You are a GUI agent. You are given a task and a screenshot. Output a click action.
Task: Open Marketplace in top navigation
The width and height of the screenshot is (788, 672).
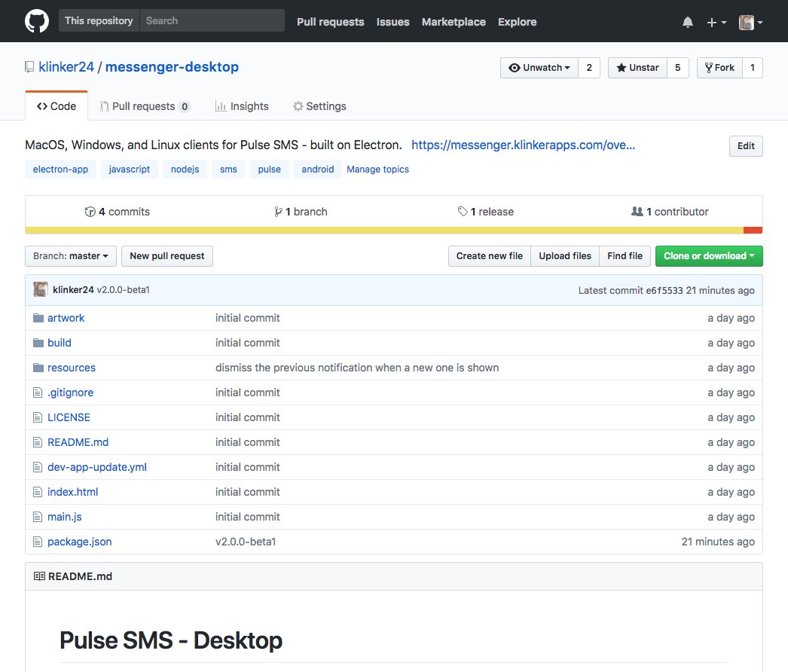[x=454, y=22]
